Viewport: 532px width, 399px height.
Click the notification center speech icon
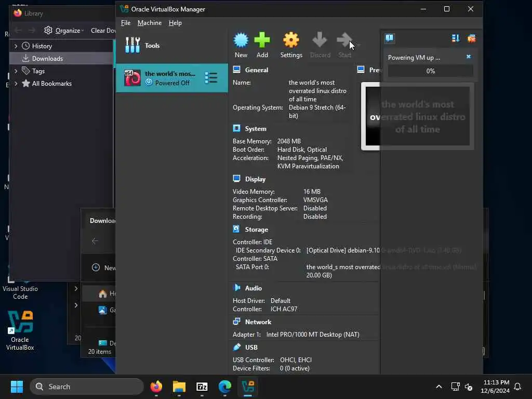390,38
